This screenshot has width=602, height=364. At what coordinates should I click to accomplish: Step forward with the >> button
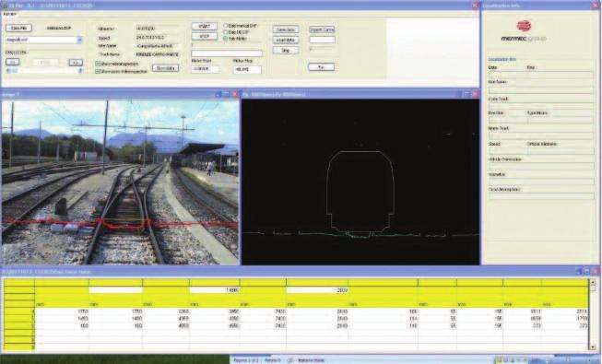[x=76, y=63]
